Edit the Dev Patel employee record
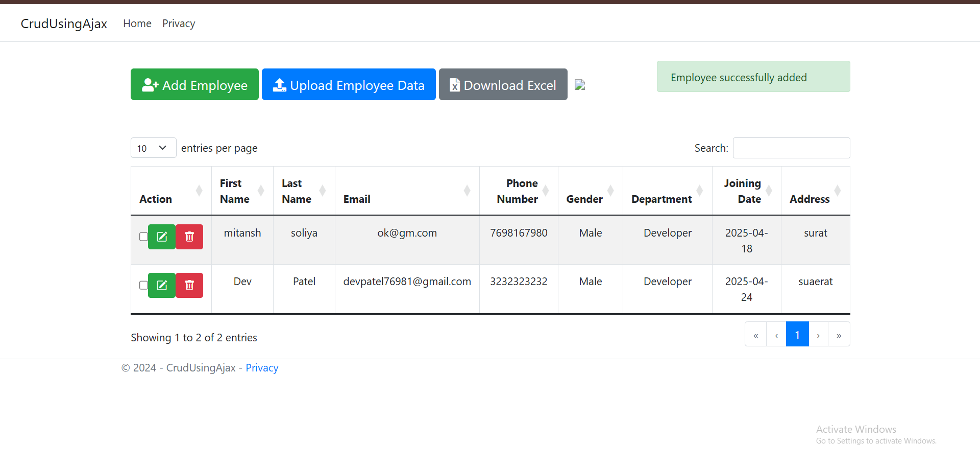The width and height of the screenshot is (980, 467). [162, 286]
